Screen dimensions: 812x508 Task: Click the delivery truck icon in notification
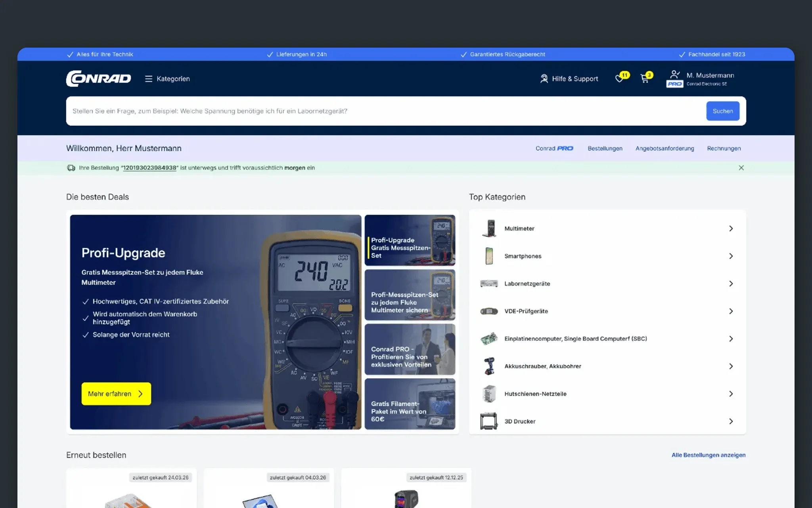71,168
